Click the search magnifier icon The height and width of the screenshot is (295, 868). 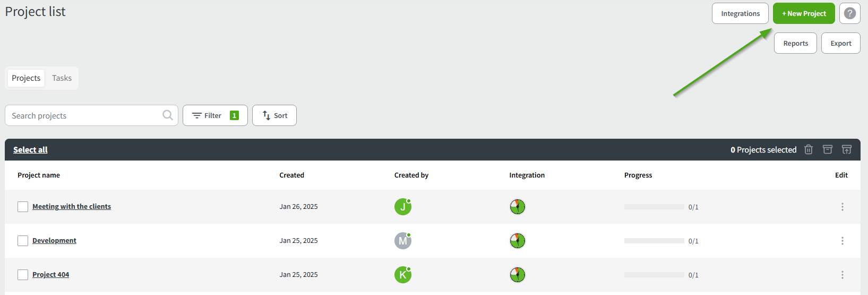(168, 115)
